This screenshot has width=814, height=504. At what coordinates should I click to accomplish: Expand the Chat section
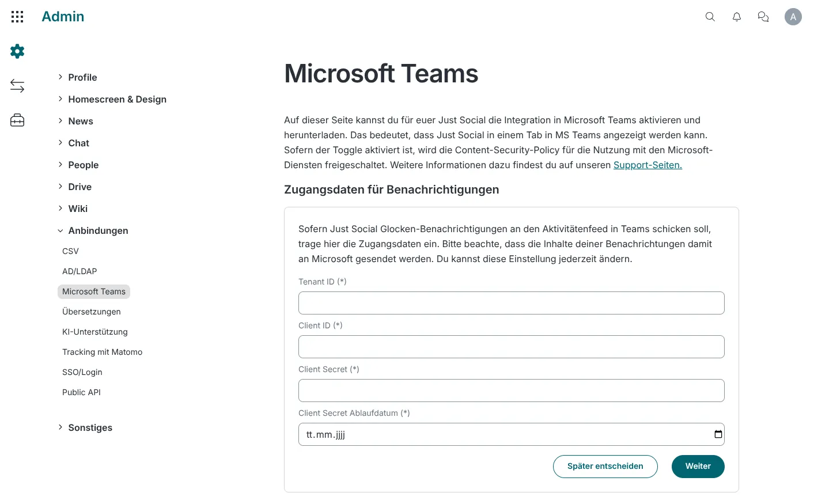73,143
